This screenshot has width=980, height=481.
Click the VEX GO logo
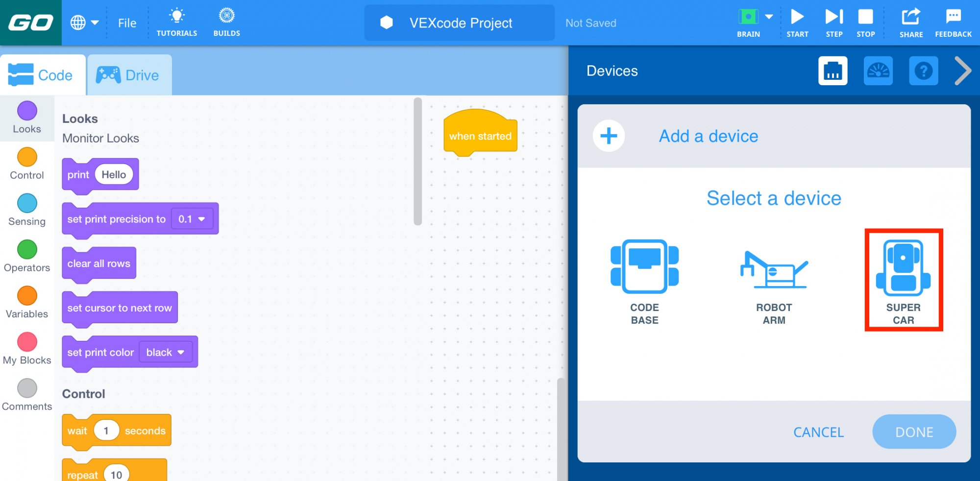tap(31, 23)
